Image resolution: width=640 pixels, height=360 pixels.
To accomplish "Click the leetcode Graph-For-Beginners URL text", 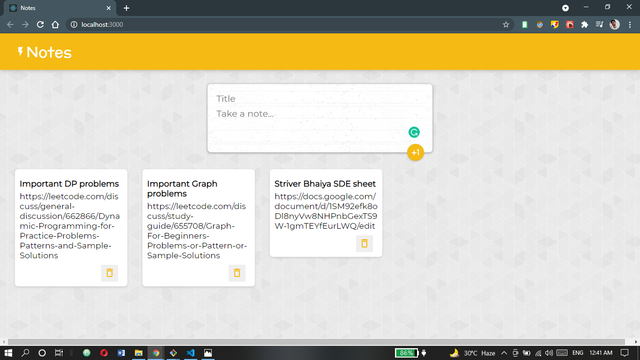I will (x=197, y=231).
